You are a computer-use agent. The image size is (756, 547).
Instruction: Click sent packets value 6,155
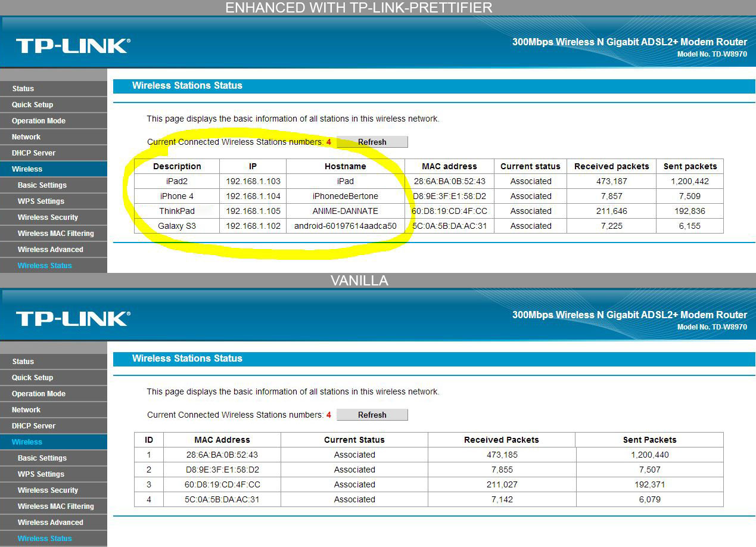pyautogui.click(x=690, y=226)
